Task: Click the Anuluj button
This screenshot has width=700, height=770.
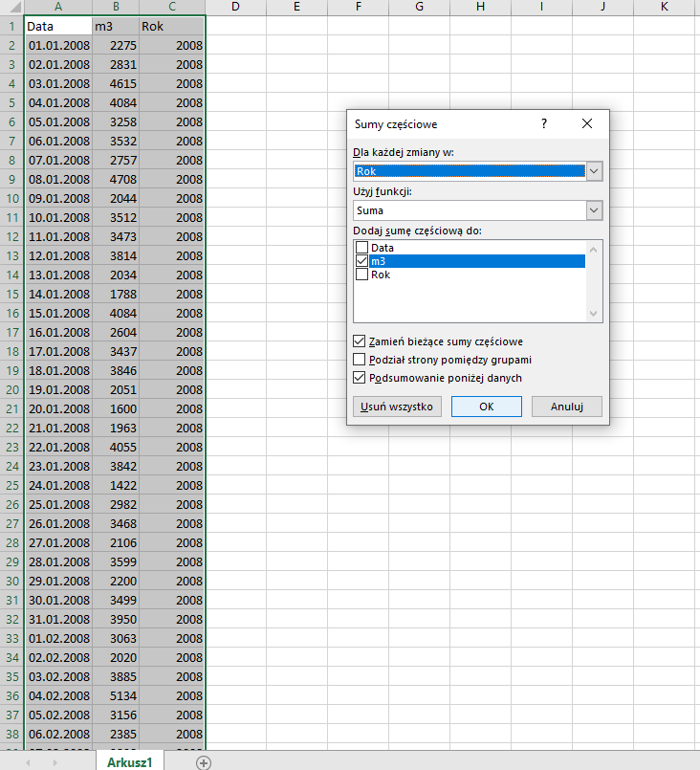Action: click(x=567, y=407)
